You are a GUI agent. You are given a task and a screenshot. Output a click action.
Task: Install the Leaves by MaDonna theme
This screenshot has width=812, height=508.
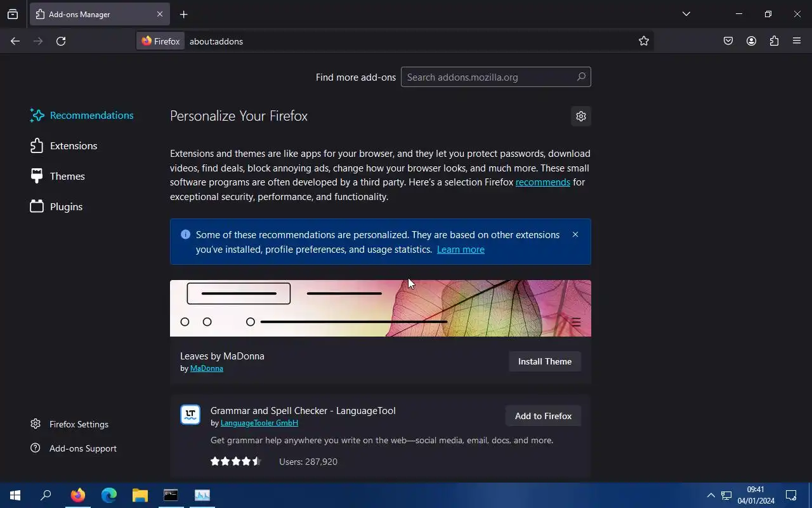pos(545,361)
